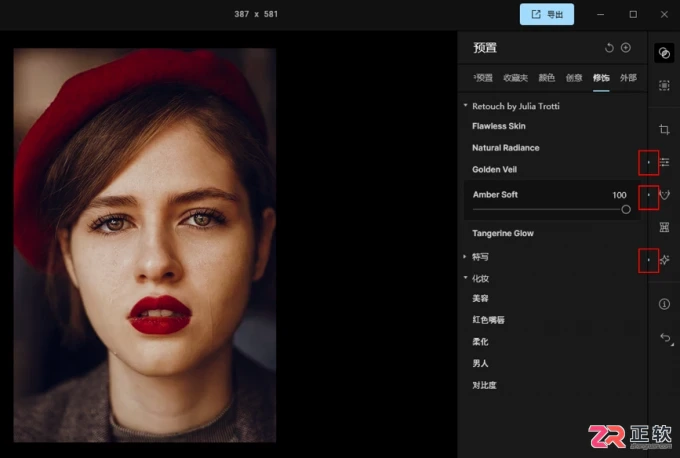This screenshot has height=458, width=680.
Task: Open the adjustments sliders icon
Action: click(664, 162)
